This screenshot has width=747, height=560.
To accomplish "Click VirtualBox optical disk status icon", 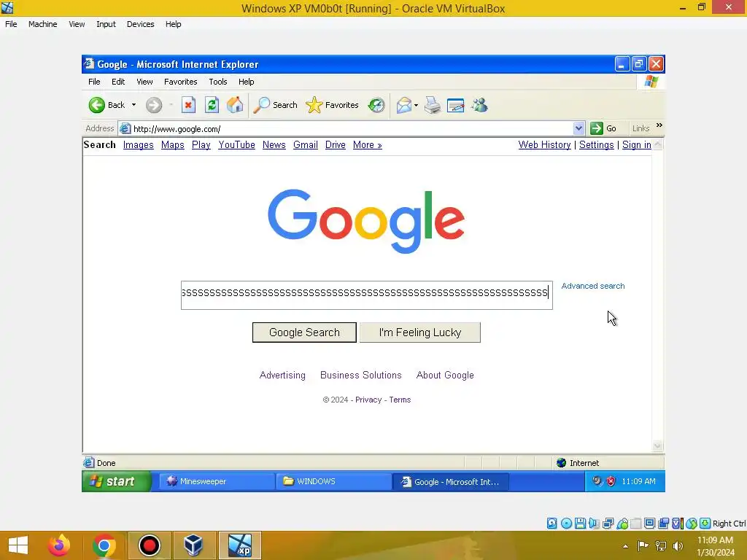I will pos(566,524).
